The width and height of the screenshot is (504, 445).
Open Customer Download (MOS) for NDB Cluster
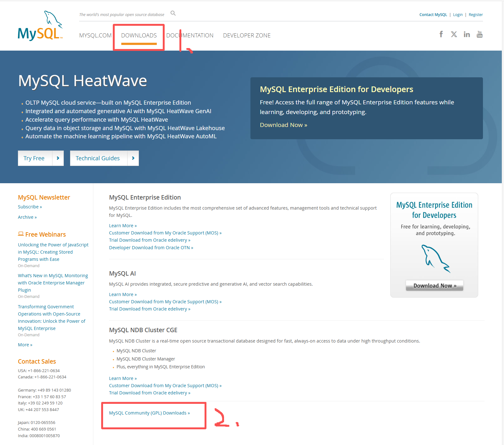[165, 386]
